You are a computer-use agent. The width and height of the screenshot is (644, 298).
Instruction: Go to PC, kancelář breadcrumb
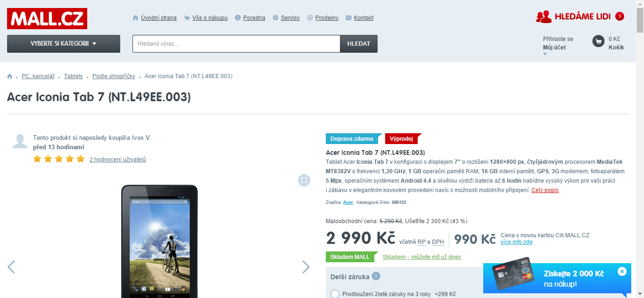click(x=38, y=76)
